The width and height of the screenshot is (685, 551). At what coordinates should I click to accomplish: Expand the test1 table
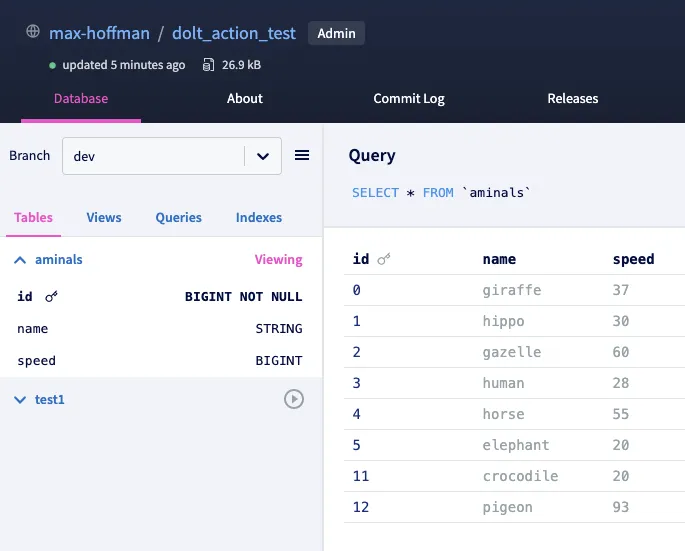(x=20, y=399)
